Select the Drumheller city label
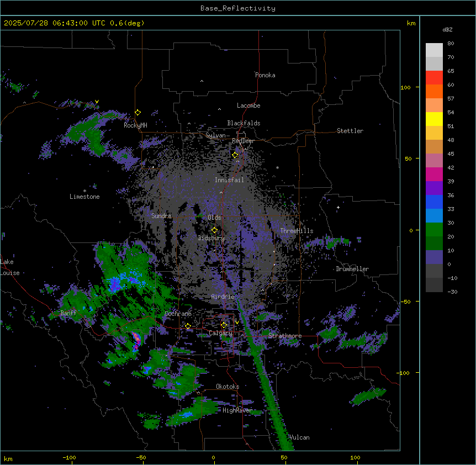This screenshot has width=476, height=465. (x=352, y=269)
